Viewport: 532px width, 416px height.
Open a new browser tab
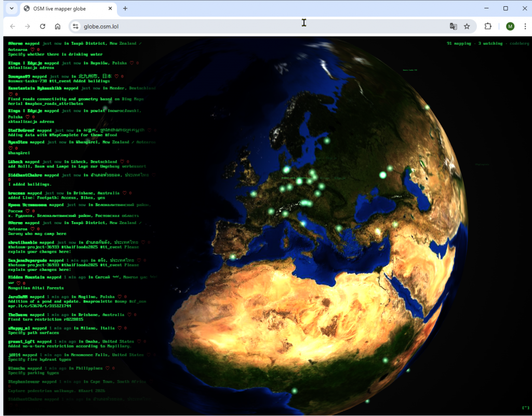click(x=125, y=8)
